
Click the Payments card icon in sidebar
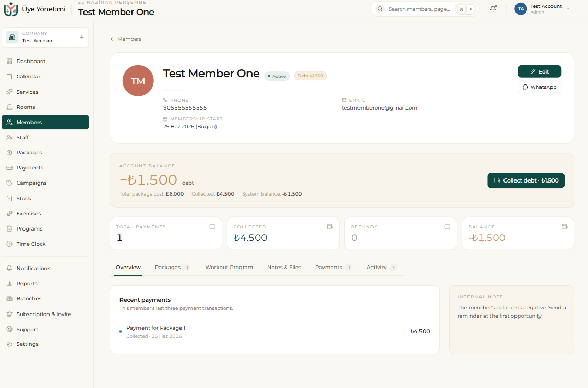click(9, 168)
